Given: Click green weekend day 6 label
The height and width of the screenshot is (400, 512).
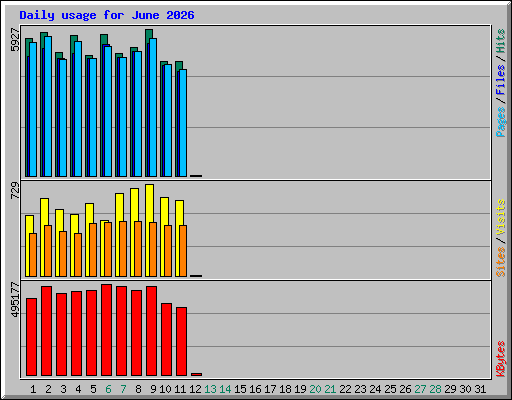Looking at the screenshot, I should (x=108, y=389).
